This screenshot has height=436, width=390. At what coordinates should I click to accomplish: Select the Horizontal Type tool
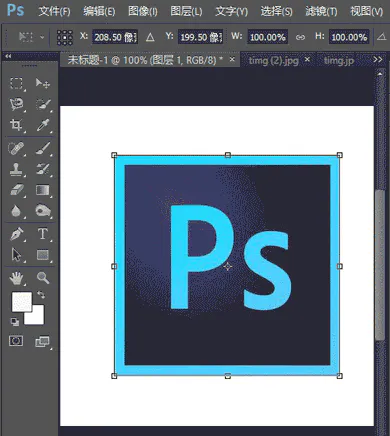pos(43,234)
